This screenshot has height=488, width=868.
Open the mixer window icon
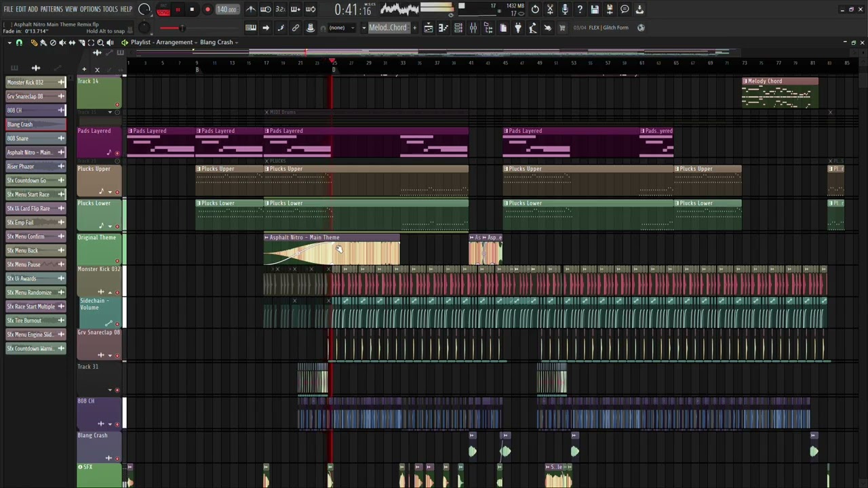pos(473,28)
